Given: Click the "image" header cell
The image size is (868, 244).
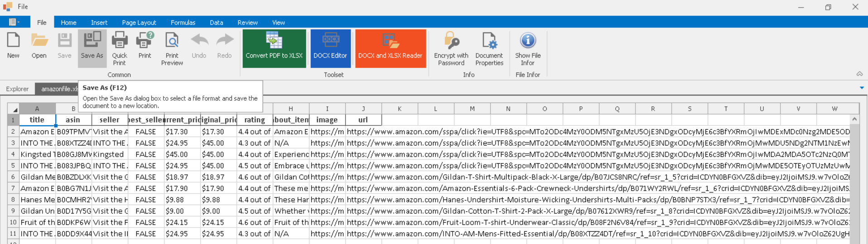Looking at the screenshot, I should pyautogui.click(x=327, y=120).
